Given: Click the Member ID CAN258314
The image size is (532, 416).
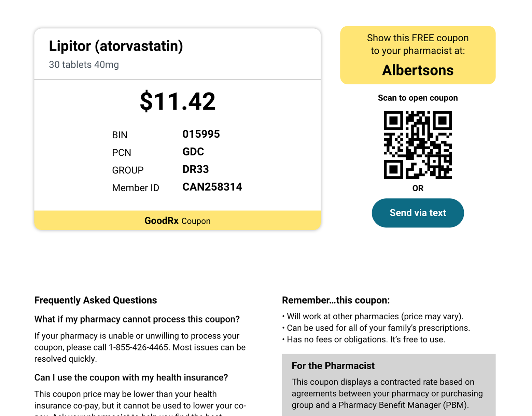Looking at the screenshot, I should point(212,187).
